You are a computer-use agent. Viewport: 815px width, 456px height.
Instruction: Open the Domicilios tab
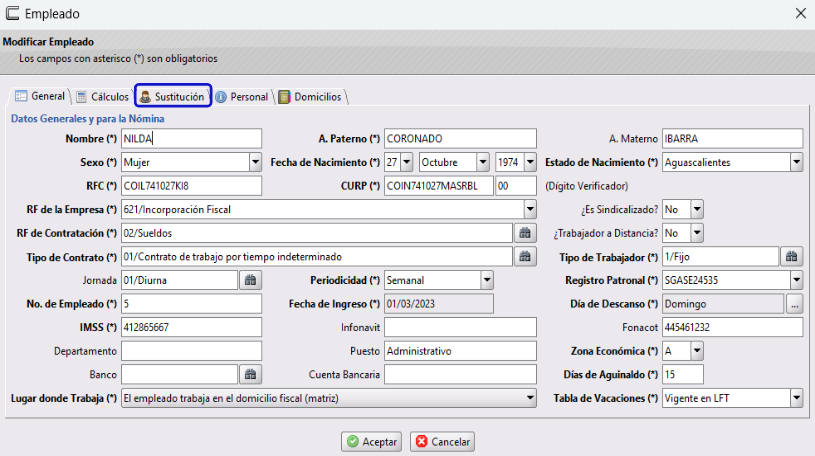[x=311, y=97]
